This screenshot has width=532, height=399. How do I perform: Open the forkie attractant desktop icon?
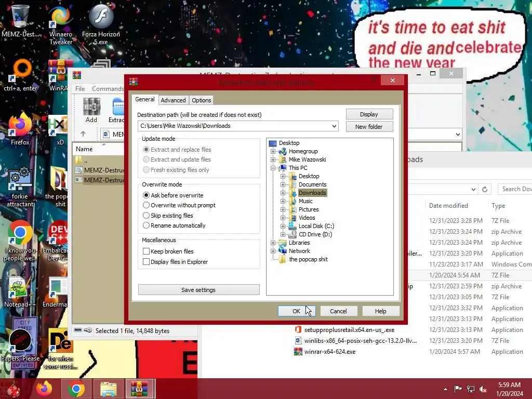pos(20,187)
